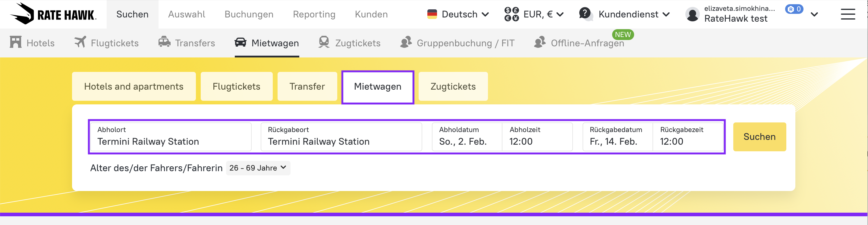Switch to the Buchungen menu item

[x=249, y=14]
